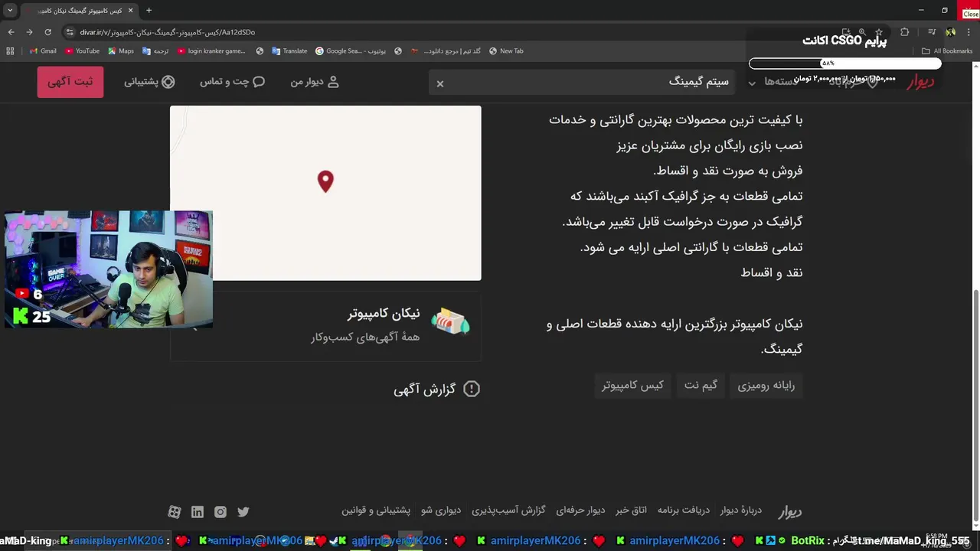Open the Gmail bookmark
980x551 pixels.
click(x=43, y=51)
